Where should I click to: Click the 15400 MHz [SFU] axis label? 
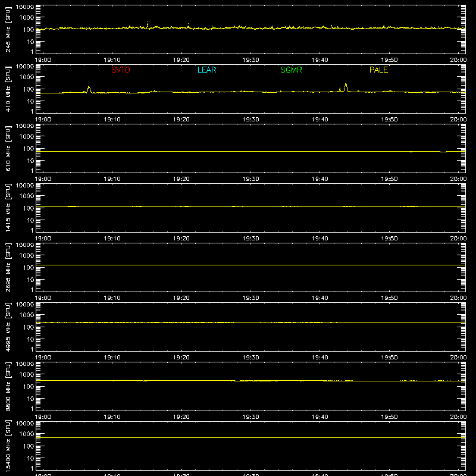pyautogui.click(x=8, y=446)
